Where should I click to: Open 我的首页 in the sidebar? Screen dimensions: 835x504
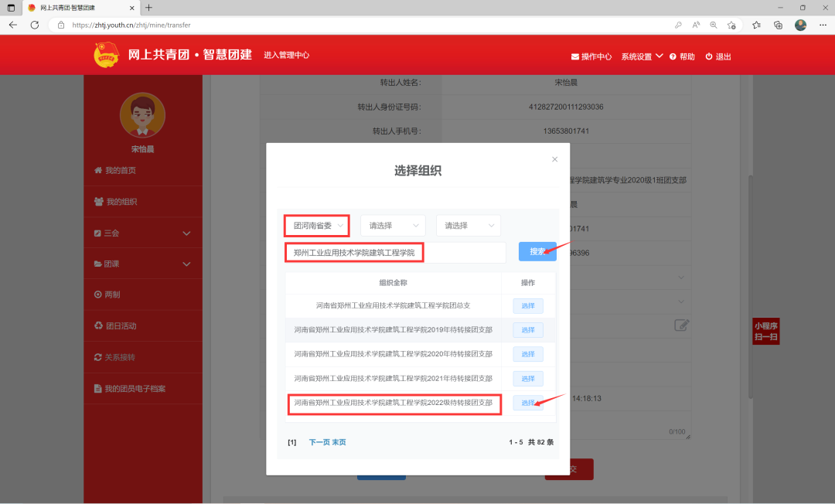120,170
